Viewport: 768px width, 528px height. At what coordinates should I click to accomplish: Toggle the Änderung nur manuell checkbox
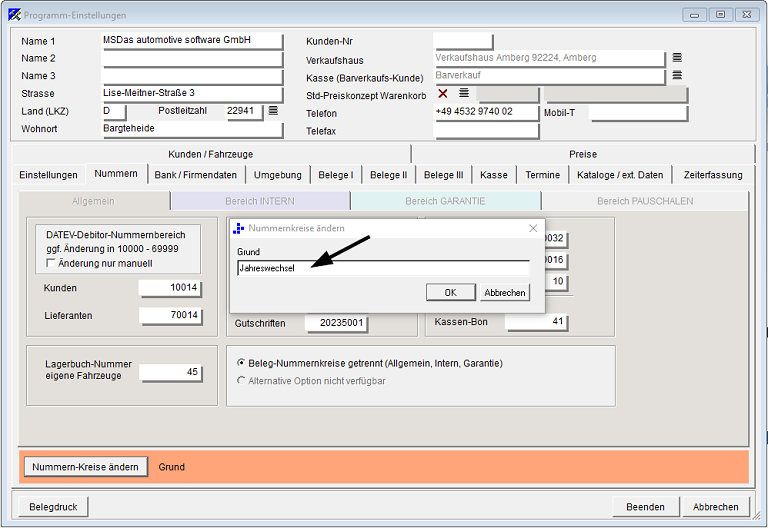[x=50, y=264]
